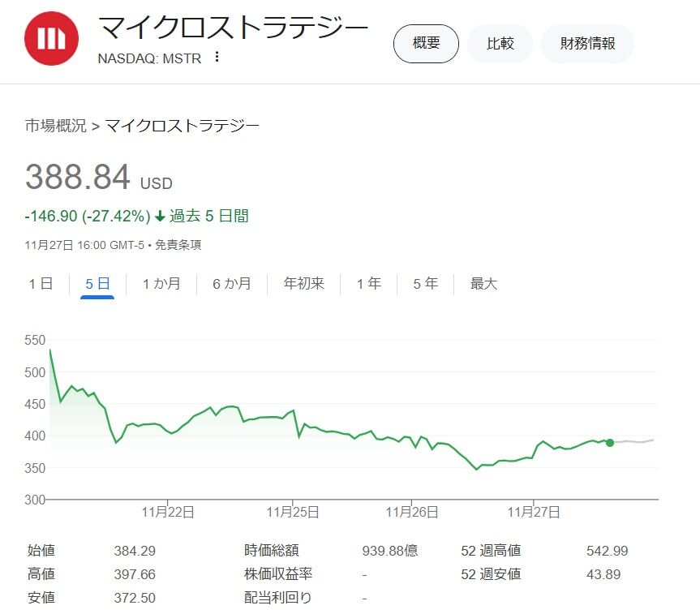Screen dimensions: 700x614
Task: Select the 概要 tab button
Action: coord(426,43)
